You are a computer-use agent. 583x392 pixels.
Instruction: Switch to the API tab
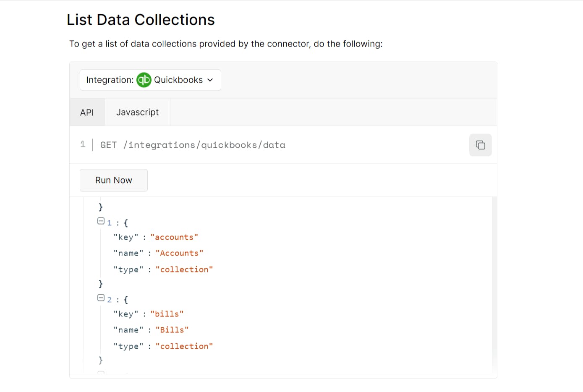(87, 112)
